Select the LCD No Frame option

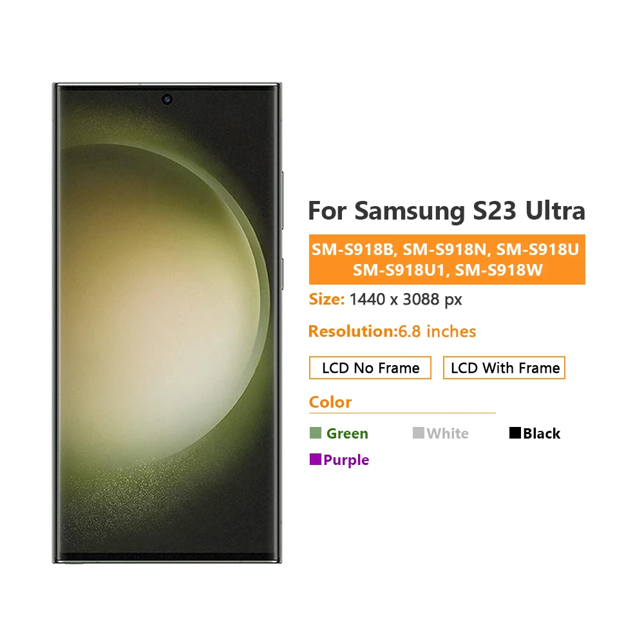[370, 368]
